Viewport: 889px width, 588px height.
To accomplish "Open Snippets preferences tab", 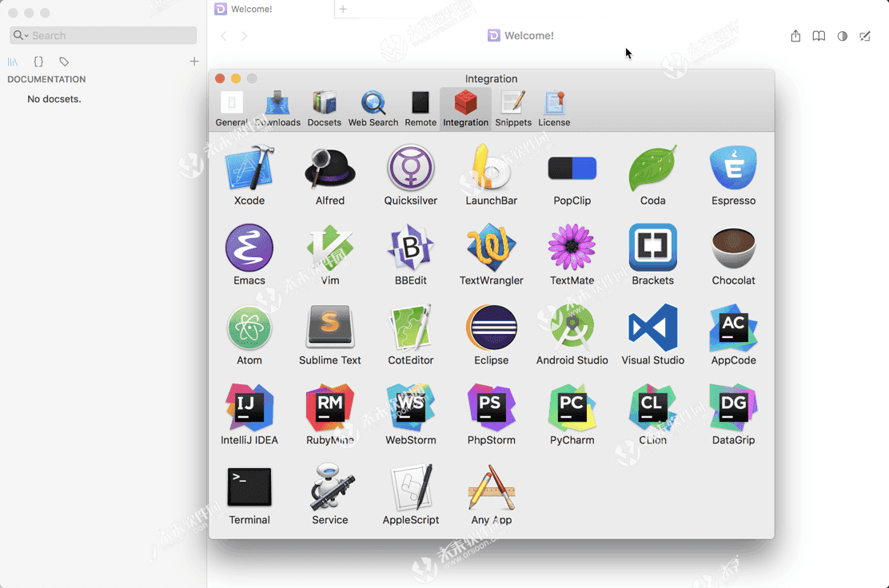I will 513,109.
